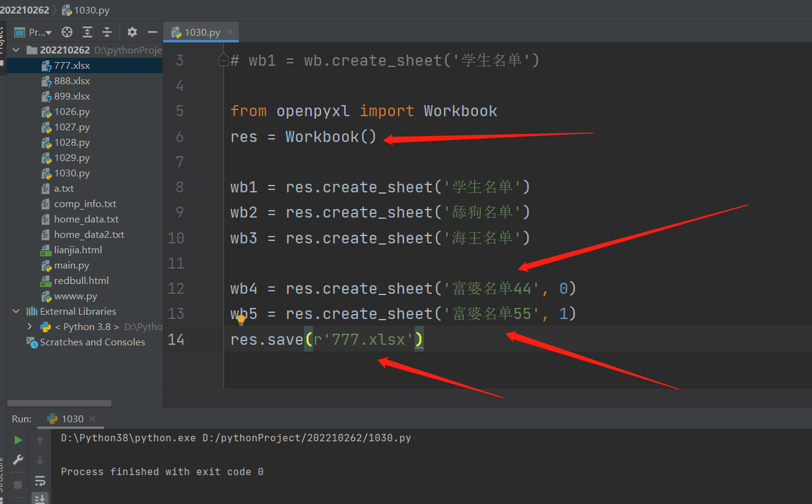Select main.py in project tree

click(85, 265)
